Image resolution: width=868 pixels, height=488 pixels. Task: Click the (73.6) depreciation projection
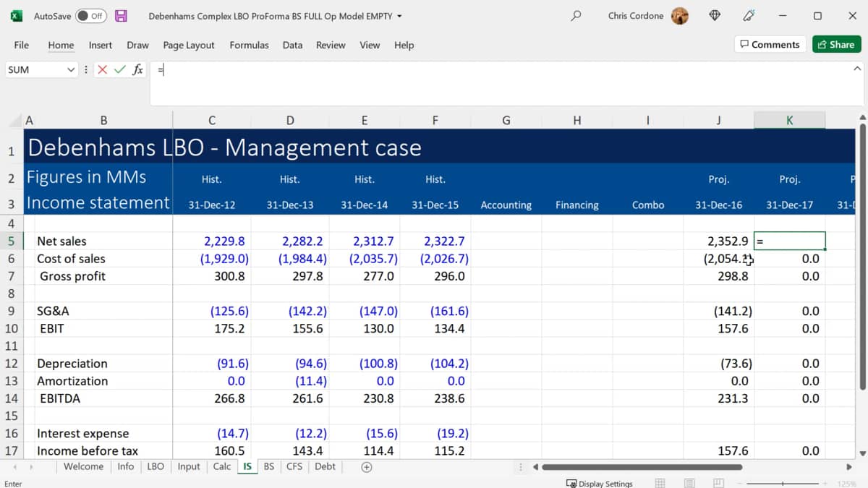coord(736,364)
